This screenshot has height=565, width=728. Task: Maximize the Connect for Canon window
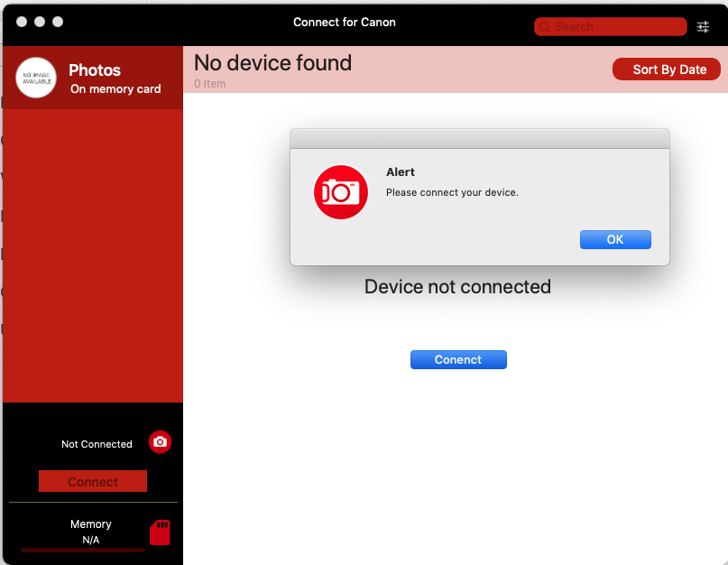click(58, 22)
